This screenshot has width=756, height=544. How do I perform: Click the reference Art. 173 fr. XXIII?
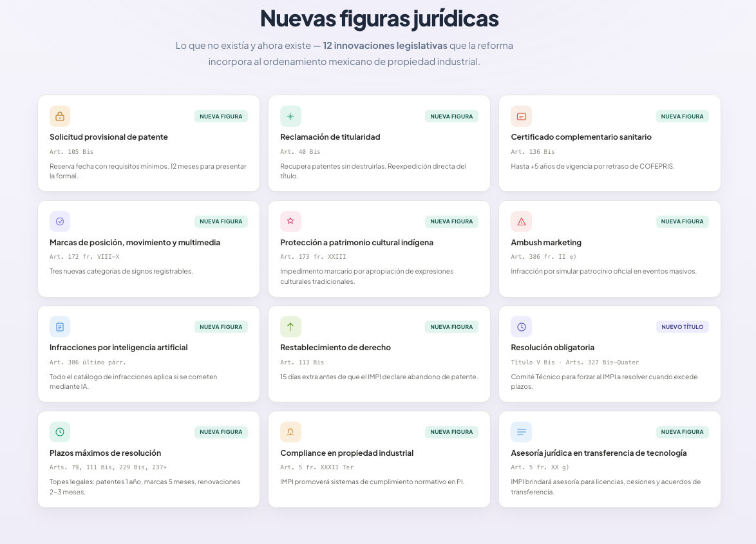click(x=313, y=257)
